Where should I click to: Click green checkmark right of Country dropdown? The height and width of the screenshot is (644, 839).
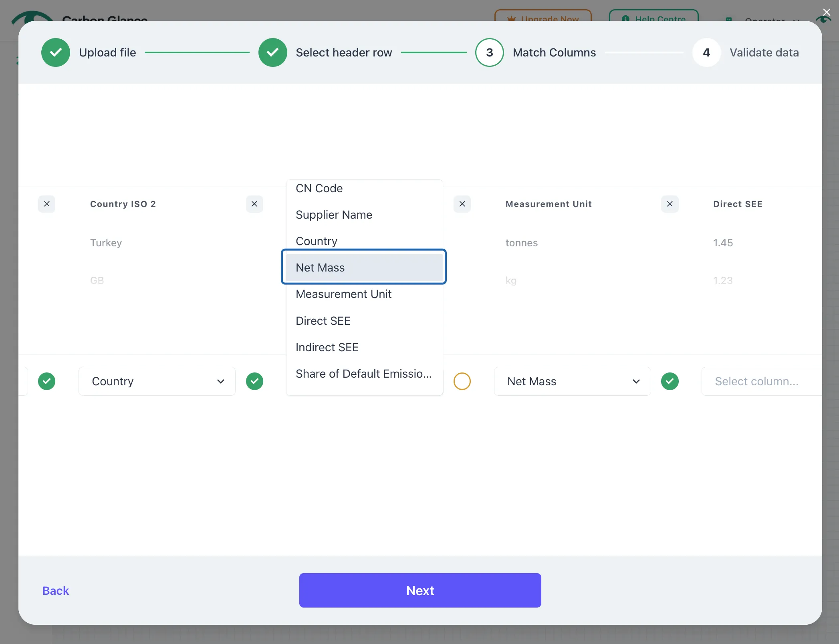pos(254,381)
